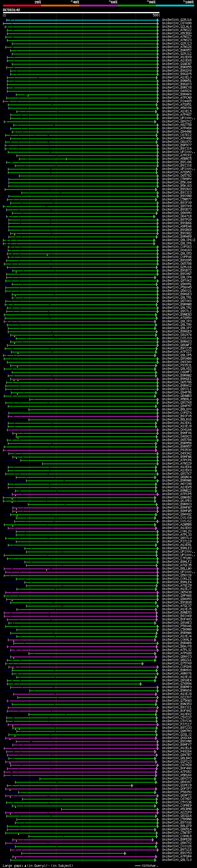Click the orange ~40% identity legend swatch
The height and width of the screenshot is (868, 197).
[61, 6]
